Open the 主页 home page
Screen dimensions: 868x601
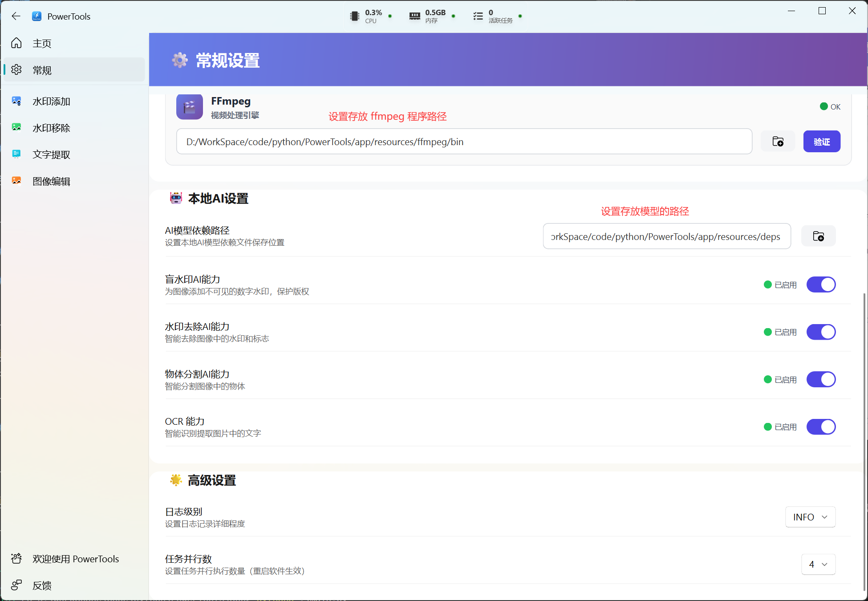[74, 43]
